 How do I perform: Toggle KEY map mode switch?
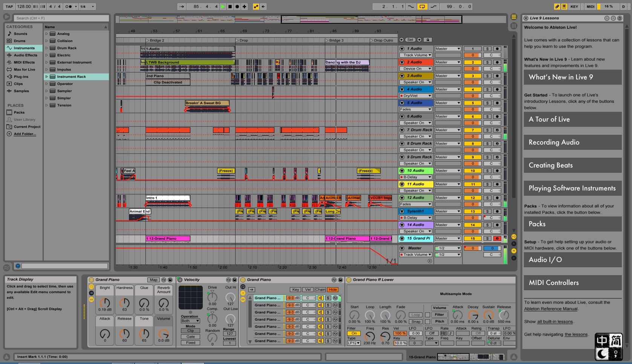tap(574, 6)
